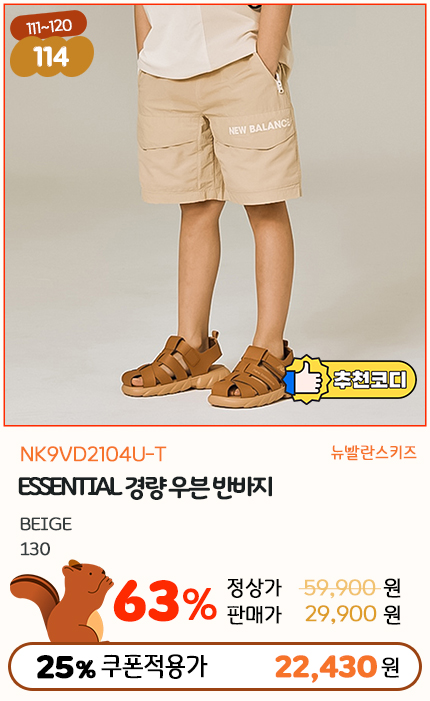The width and height of the screenshot is (430, 701).
Task: Click the 111~120 range badge
Action: 49,26
